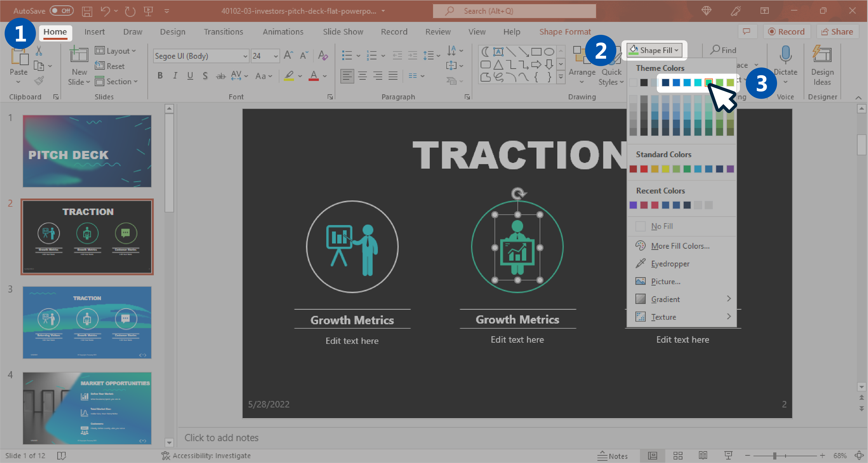Viewport: 868px width, 463px height.
Task: Toggle AutoSave switch
Action: (62, 11)
